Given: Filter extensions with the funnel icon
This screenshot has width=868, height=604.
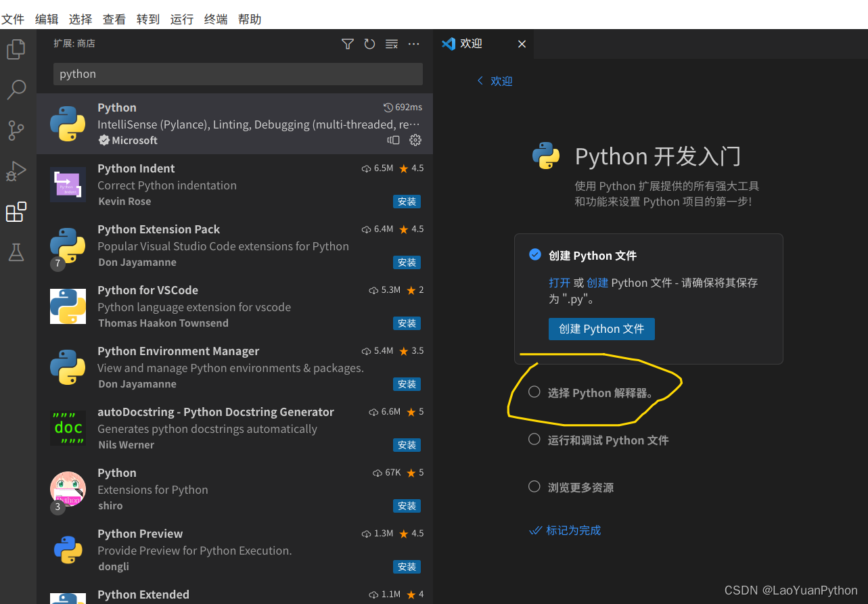Looking at the screenshot, I should pos(348,44).
